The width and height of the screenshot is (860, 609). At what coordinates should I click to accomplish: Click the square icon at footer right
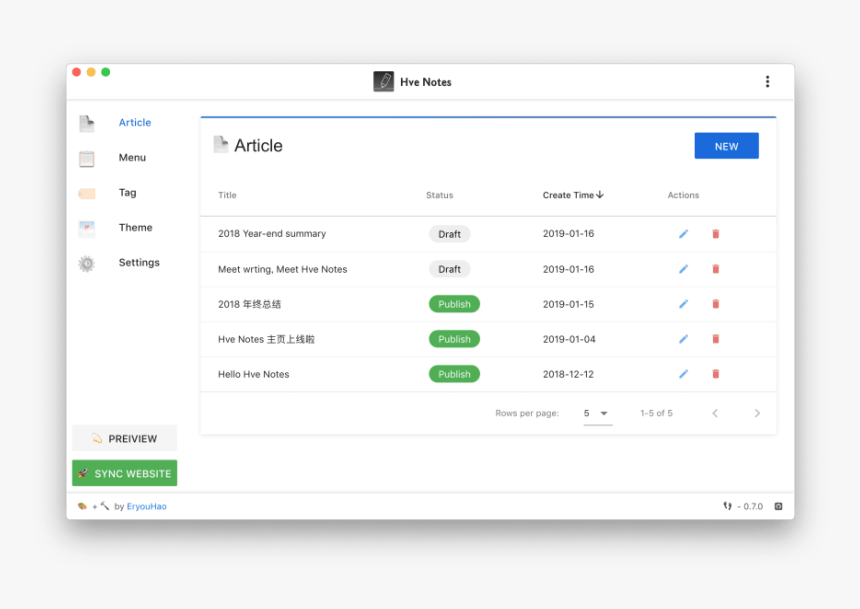pyautogui.click(x=778, y=506)
